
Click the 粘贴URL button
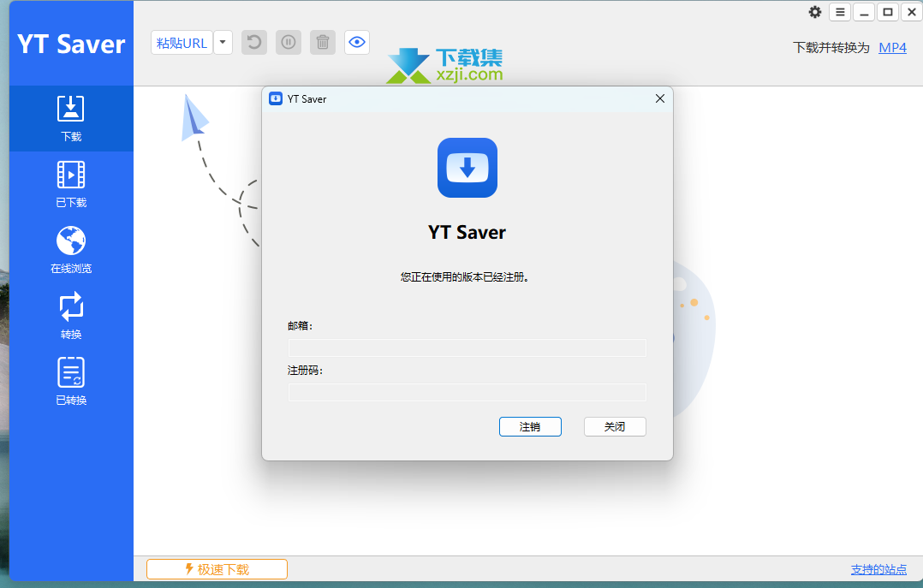pyautogui.click(x=182, y=43)
